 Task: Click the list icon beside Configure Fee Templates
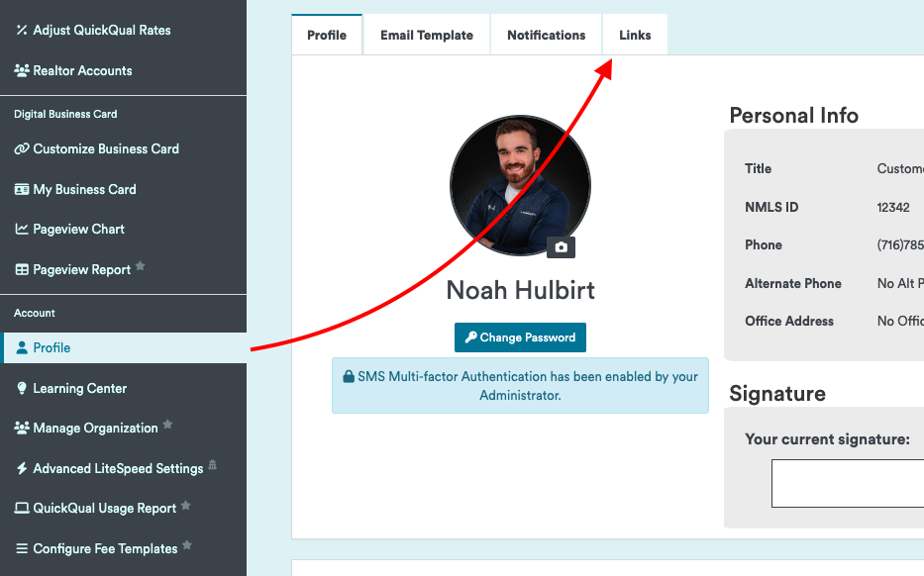point(22,549)
